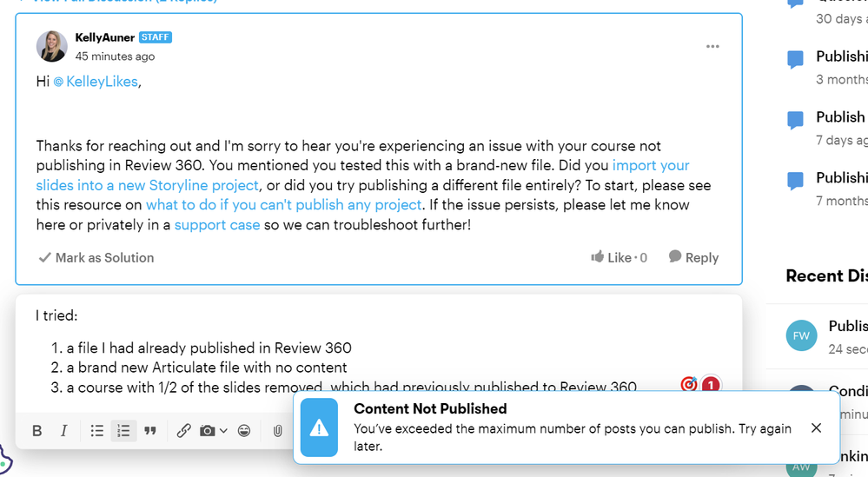
Task: Reply to KellyAuner's post
Action: tap(693, 257)
